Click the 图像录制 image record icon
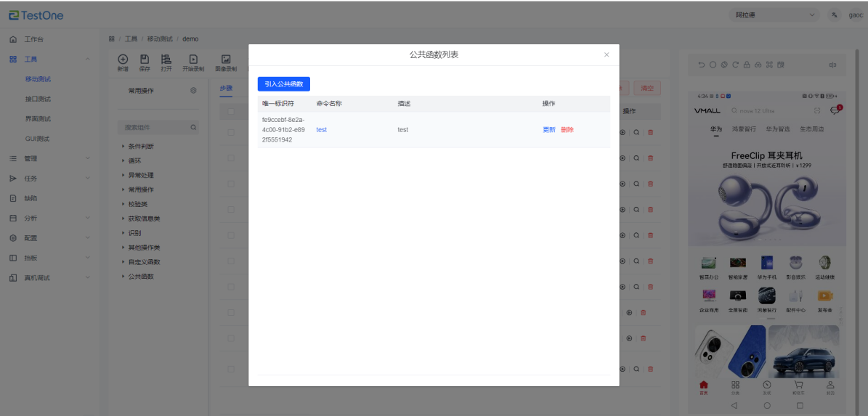 coord(226,60)
